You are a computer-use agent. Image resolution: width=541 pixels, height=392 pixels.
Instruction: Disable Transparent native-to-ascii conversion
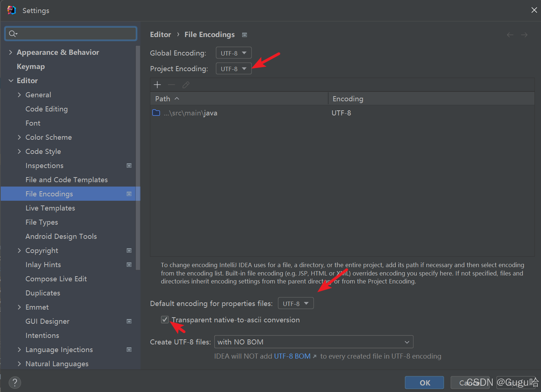165,320
